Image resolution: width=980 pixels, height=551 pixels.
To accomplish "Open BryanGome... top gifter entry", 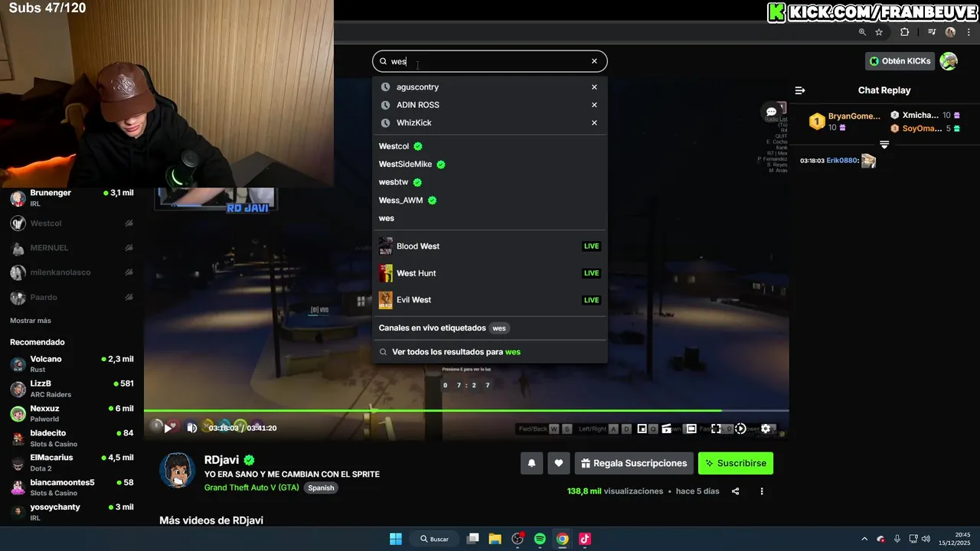I will 845,122.
